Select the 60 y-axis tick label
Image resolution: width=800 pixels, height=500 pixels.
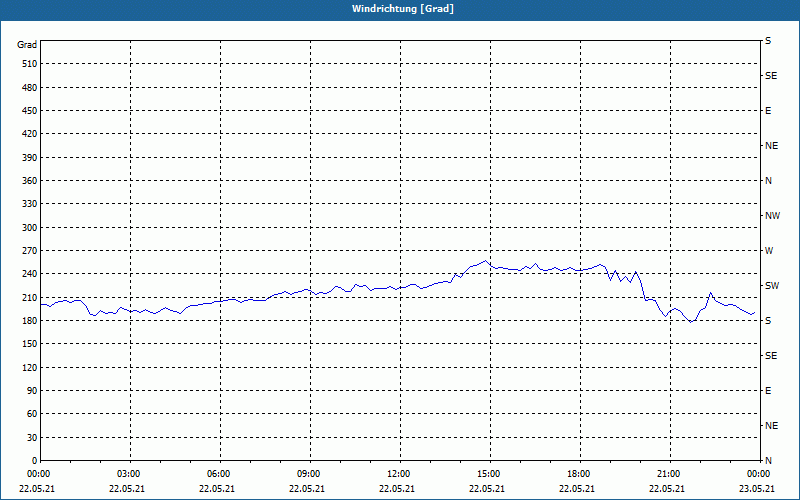[x=32, y=414]
